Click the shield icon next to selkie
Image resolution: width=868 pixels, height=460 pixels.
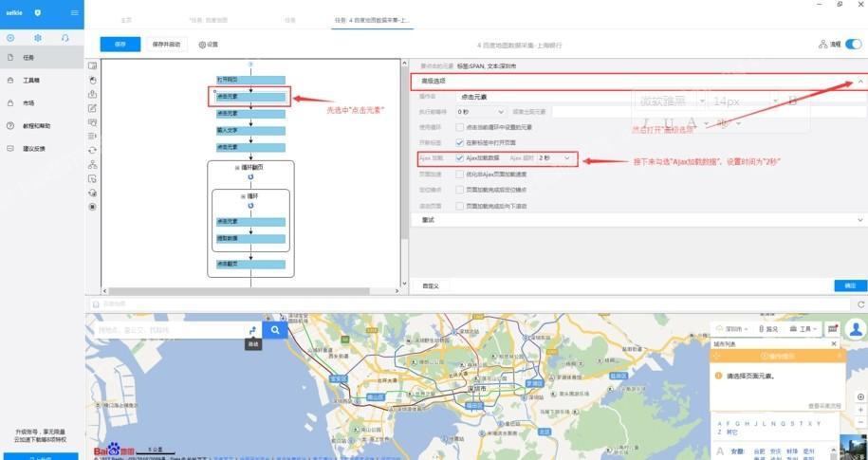[x=38, y=12]
